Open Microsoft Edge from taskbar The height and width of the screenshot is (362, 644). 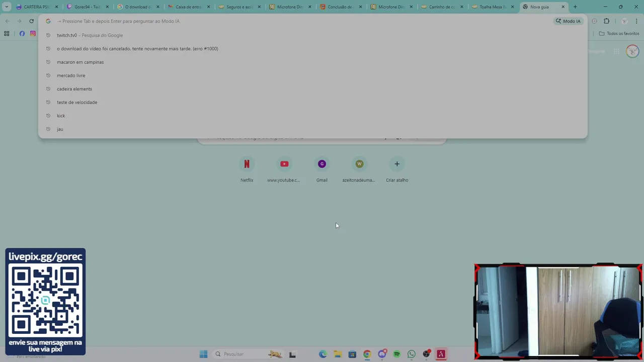pyautogui.click(x=323, y=354)
